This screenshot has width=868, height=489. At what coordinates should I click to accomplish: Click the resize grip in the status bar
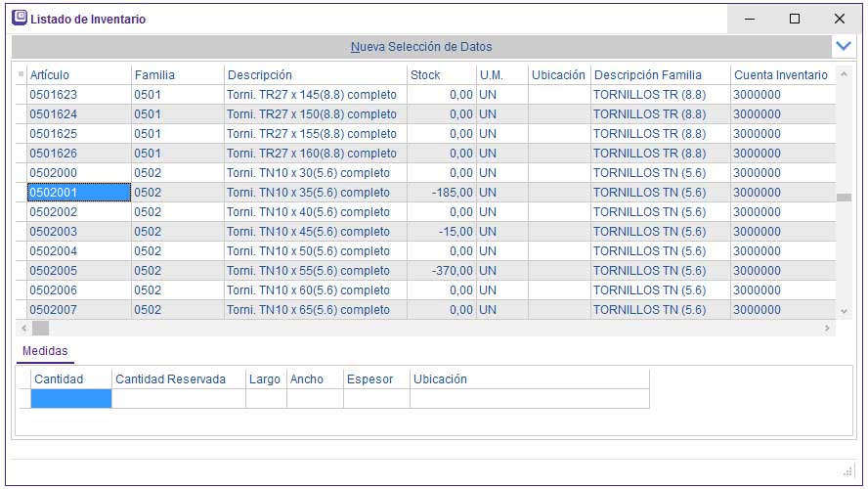(847, 472)
